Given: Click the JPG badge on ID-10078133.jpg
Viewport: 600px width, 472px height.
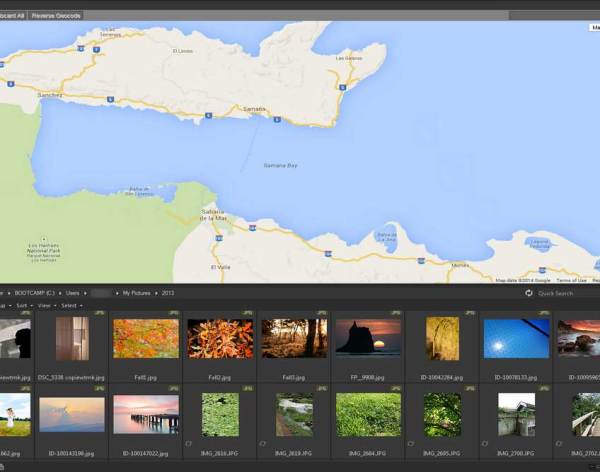Looking at the screenshot, I should pos(545,313).
